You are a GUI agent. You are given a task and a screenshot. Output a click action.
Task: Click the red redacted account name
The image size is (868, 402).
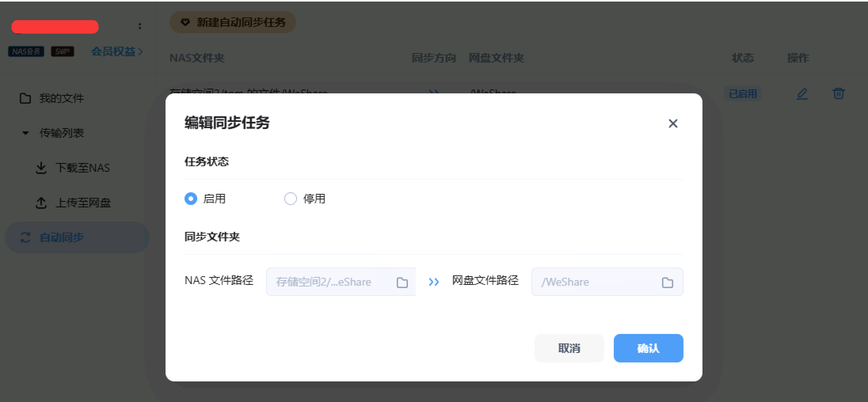pos(55,27)
